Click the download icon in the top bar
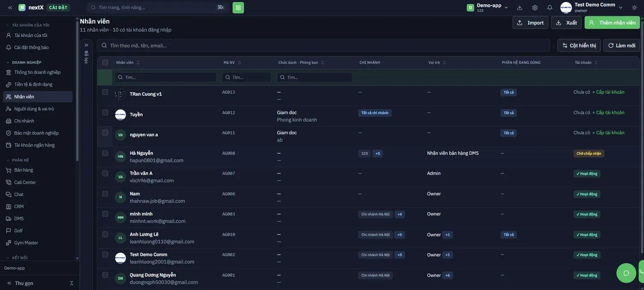Viewport: 644px width, 290px height. [x=519, y=7]
